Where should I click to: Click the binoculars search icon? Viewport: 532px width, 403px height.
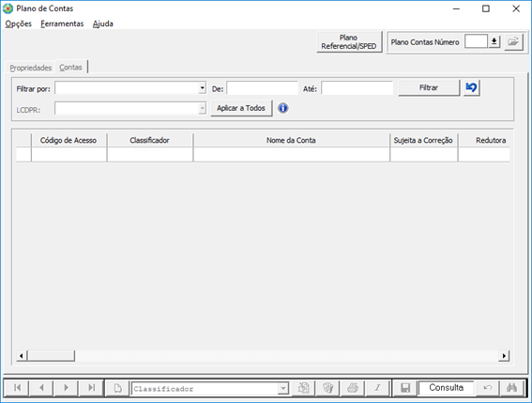click(511, 388)
